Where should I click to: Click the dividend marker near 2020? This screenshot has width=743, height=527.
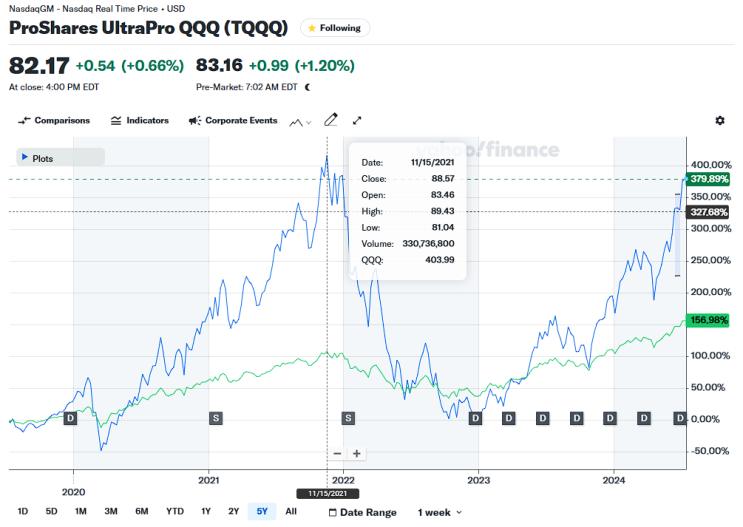[x=70, y=418]
